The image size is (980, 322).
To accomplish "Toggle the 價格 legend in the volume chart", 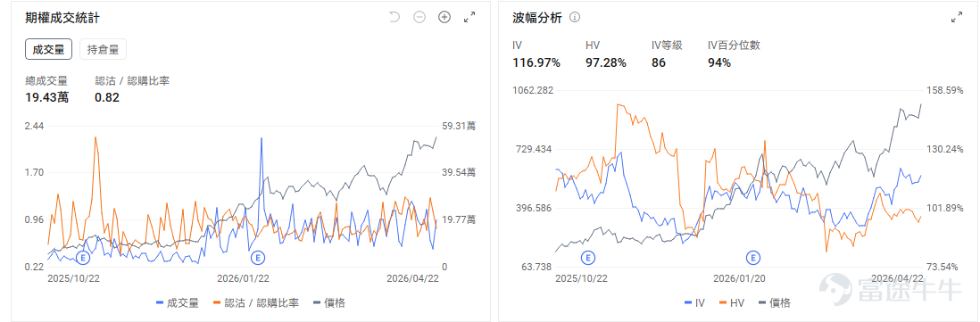I will click(328, 303).
